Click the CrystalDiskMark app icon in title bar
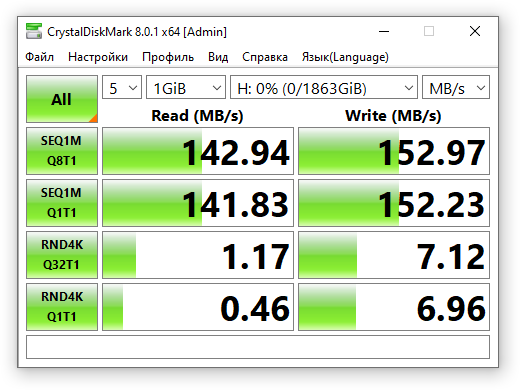 click(34, 31)
